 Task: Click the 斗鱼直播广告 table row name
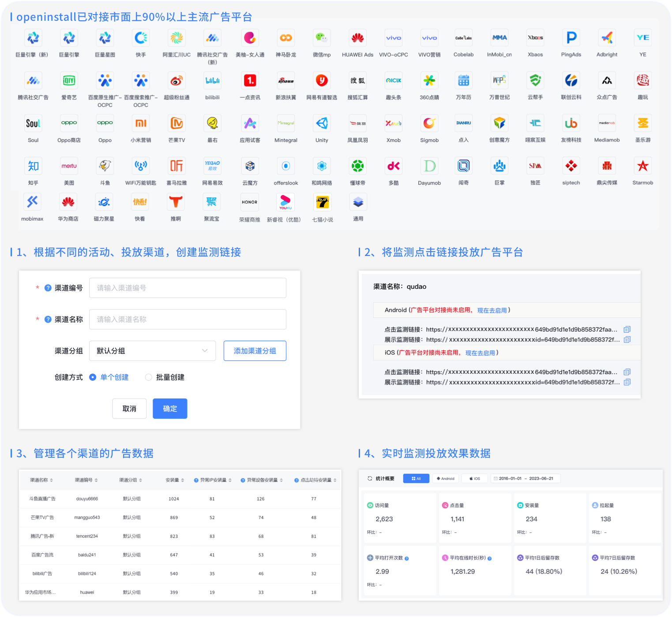pos(42,499)
